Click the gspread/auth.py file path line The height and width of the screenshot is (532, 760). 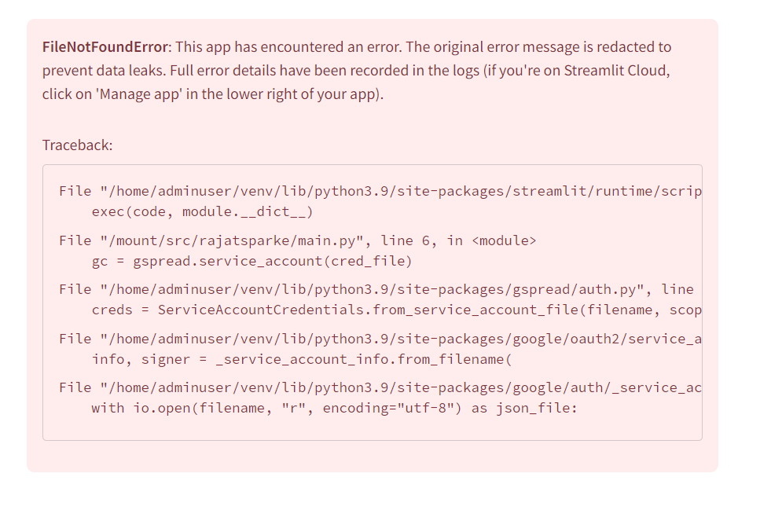[376, 289]
